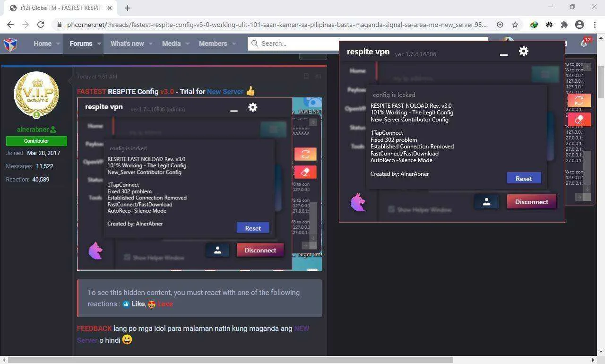605x364 pixels.
Task: Open the forum notifications bell with badge 12
Action: point(584,43)
